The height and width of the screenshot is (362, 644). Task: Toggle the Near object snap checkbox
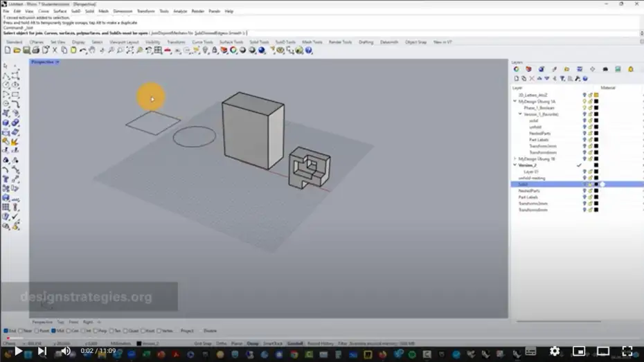(x=21, y=330)
